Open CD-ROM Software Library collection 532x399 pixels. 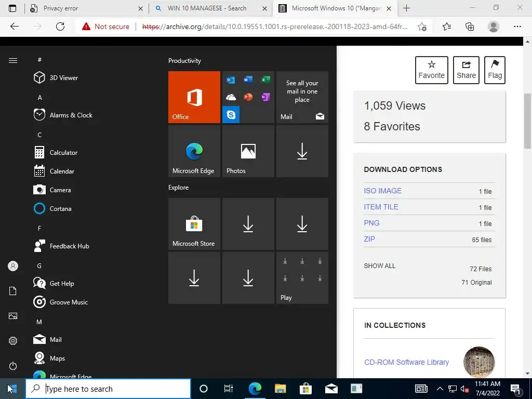(406, 362)
